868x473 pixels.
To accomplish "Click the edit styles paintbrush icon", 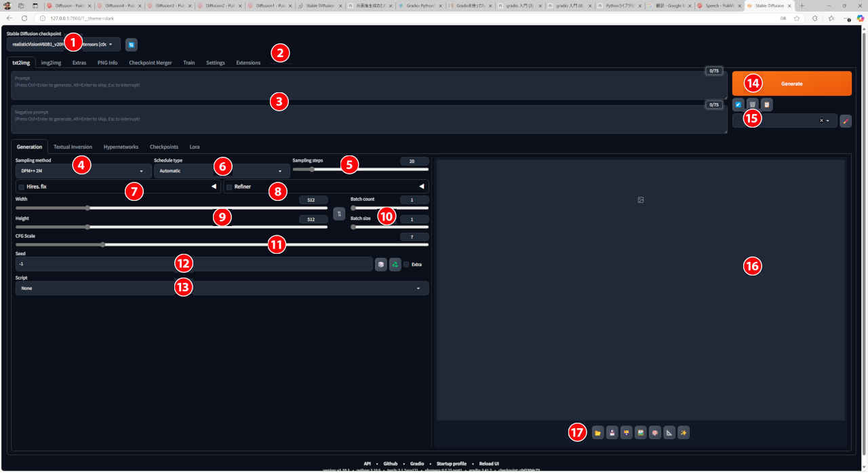I will point(845,121).
